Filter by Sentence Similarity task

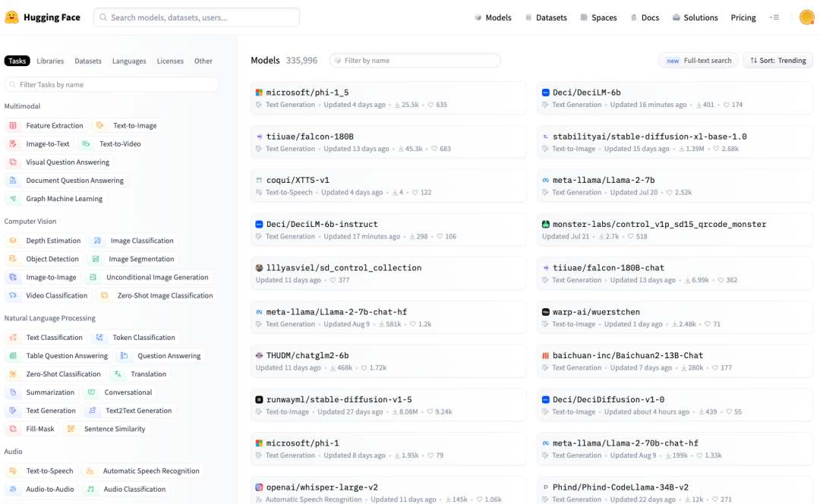tap(106, 429)
